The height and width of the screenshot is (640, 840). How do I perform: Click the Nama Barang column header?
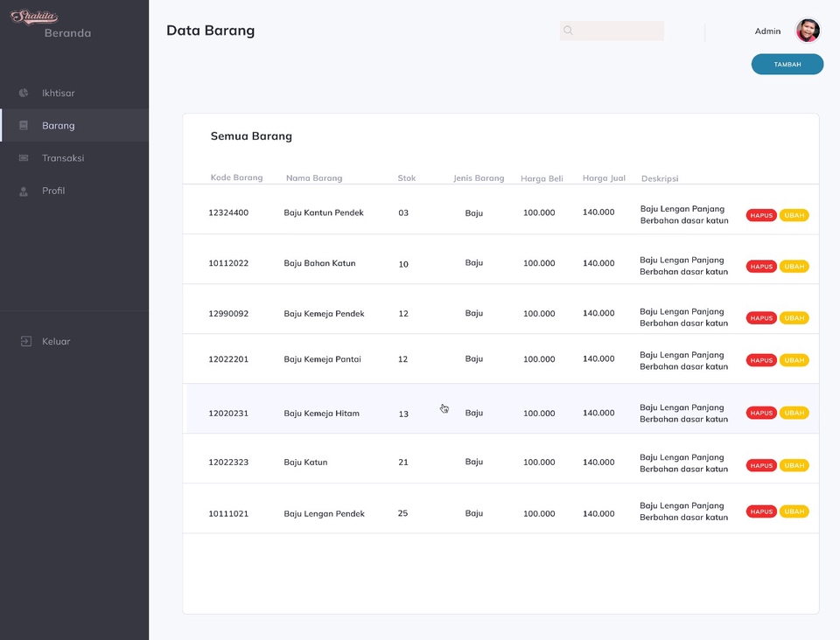[x=314, y=177]
